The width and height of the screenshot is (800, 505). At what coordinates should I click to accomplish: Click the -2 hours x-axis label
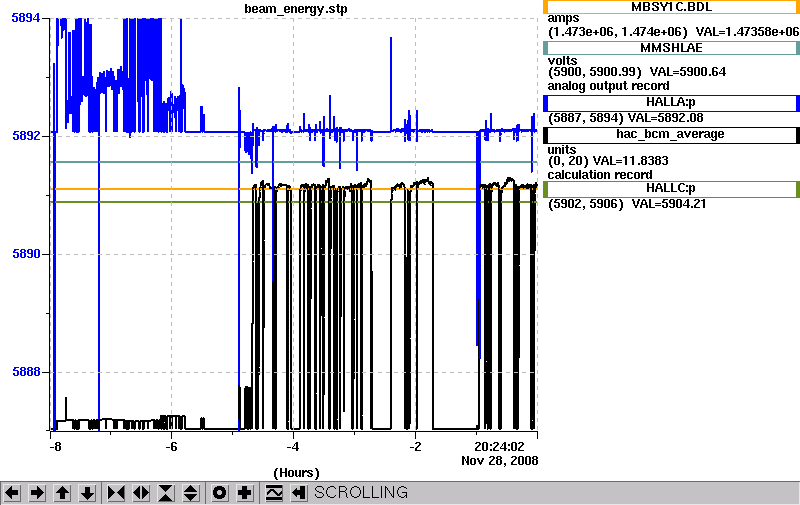click(x=415, y=447)
